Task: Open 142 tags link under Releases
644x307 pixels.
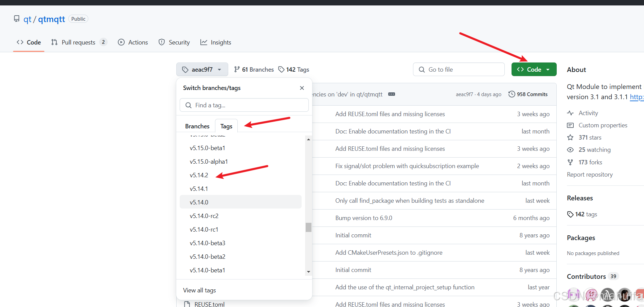Action: 582,214
